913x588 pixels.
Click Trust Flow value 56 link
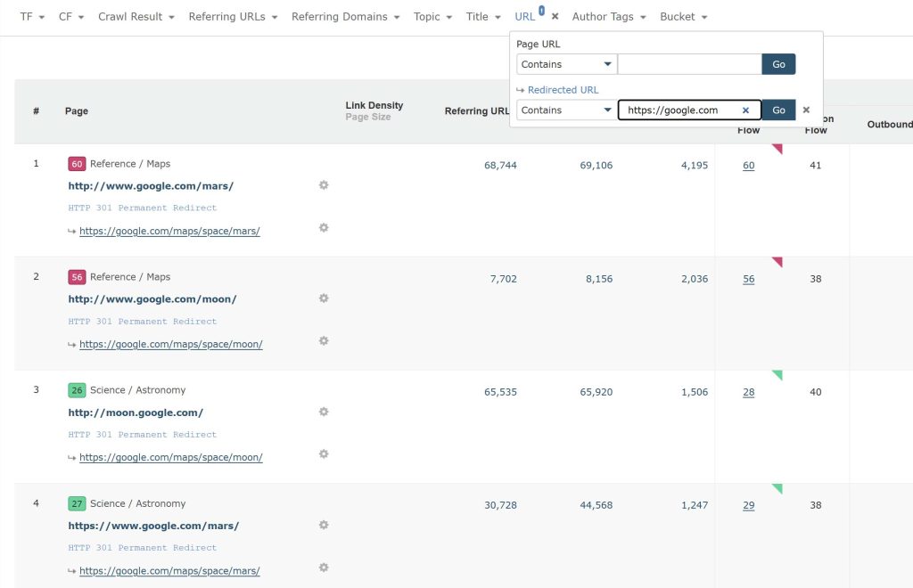(748, 279)
